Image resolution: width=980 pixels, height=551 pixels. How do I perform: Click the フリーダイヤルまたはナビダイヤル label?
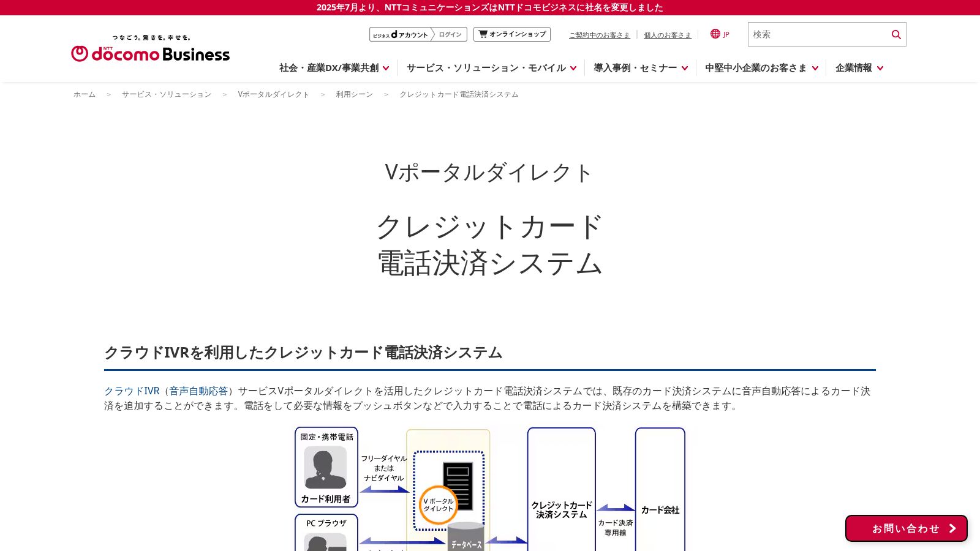[383, 468]
